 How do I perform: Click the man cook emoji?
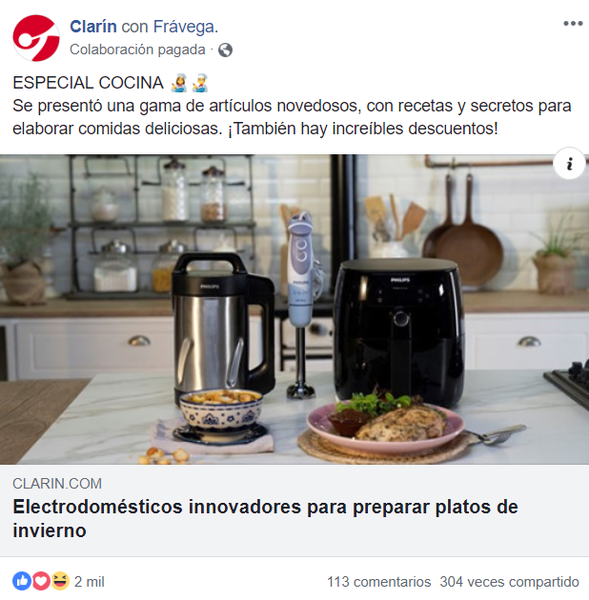click(x=200, y=83)
